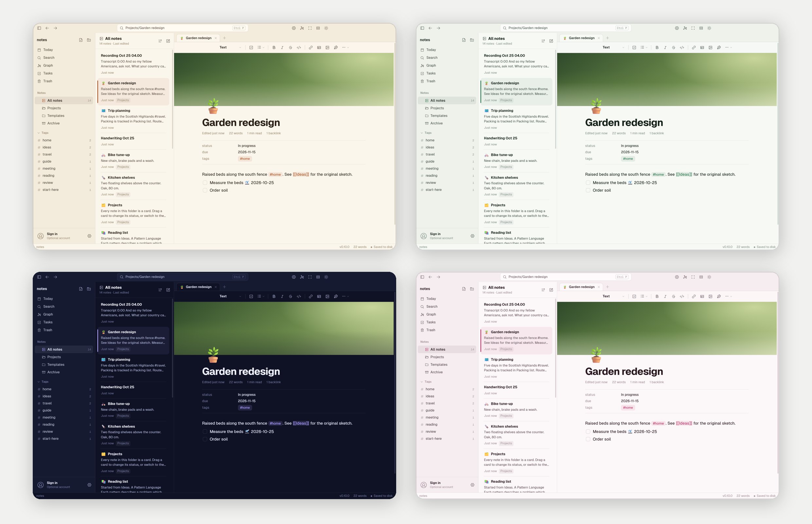Create a new folder in the pink window sidebar

472,289
